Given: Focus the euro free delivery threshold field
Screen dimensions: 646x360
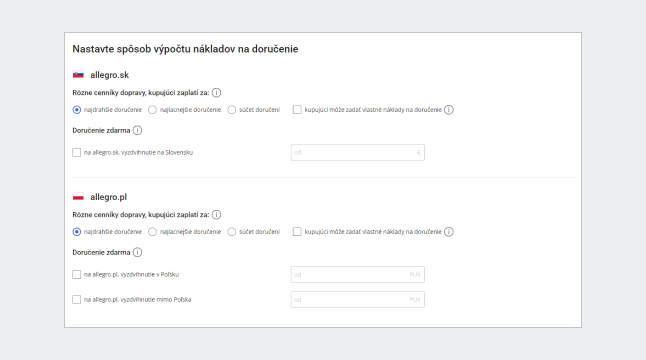Looking at the screenshot, I should [x=358, y=152].
